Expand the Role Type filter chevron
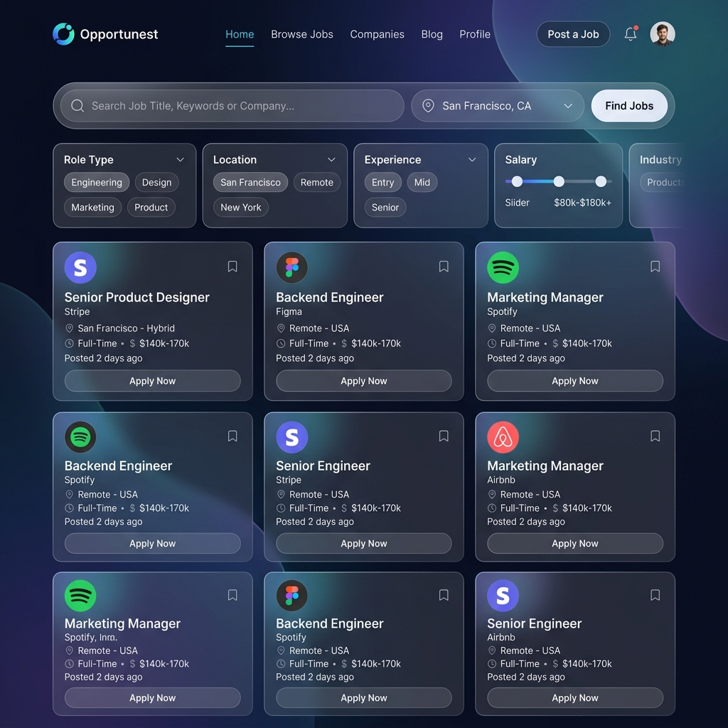The height and width of the screenshot is (728, 728). 180,160
